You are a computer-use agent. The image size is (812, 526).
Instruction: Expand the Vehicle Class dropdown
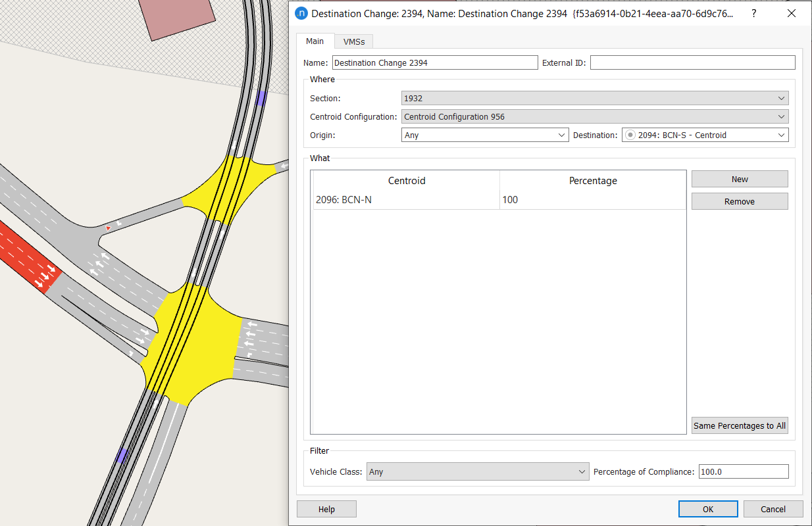(x=478, y=471)
